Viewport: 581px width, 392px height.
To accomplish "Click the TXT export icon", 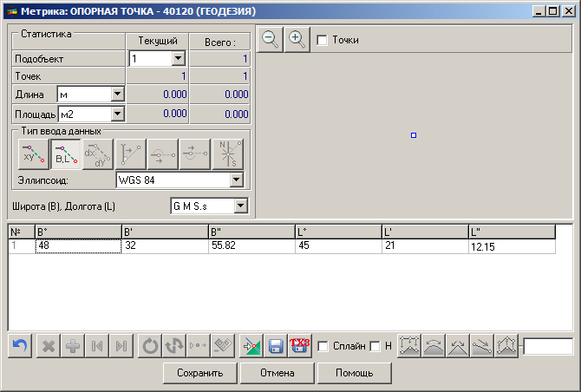I will pos(301,346).
